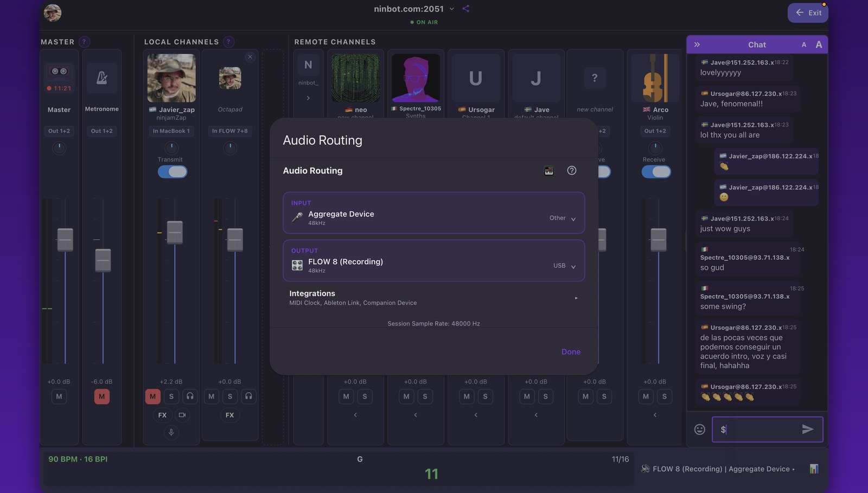Solo the Arco channel
The width and height of the screenshot is (868, 493).
pos(665,396)
